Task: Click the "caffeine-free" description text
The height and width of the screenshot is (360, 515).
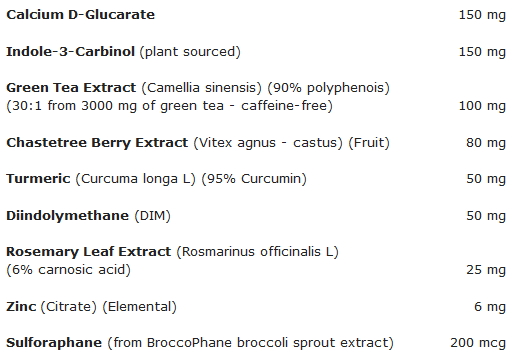Action: point(284,106)
